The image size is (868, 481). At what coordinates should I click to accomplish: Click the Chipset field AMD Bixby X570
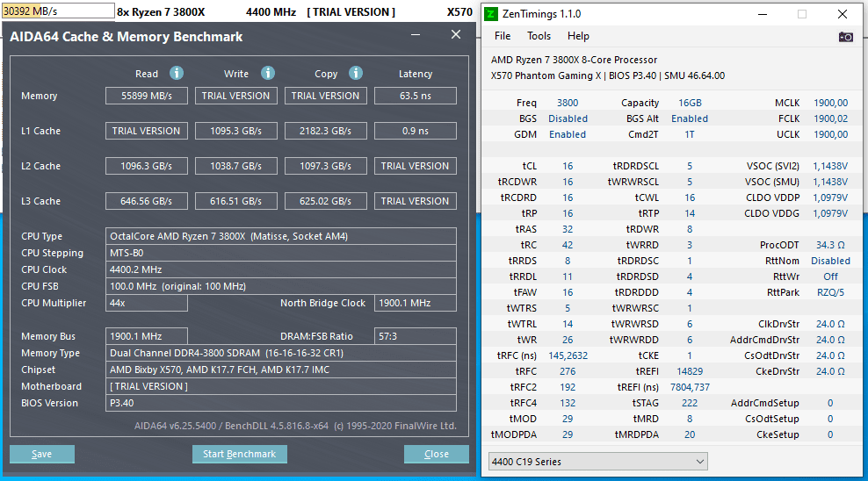(x=281, y=370)
